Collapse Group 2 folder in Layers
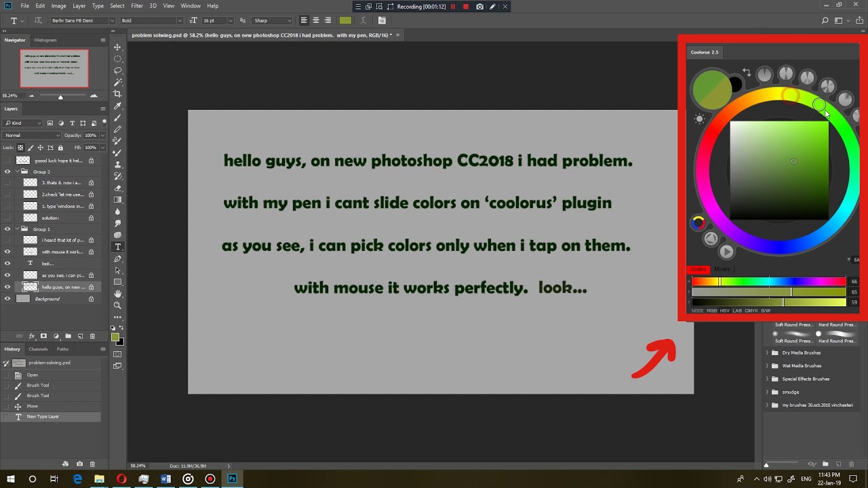868x488 pixels. (x=18, y=171)
